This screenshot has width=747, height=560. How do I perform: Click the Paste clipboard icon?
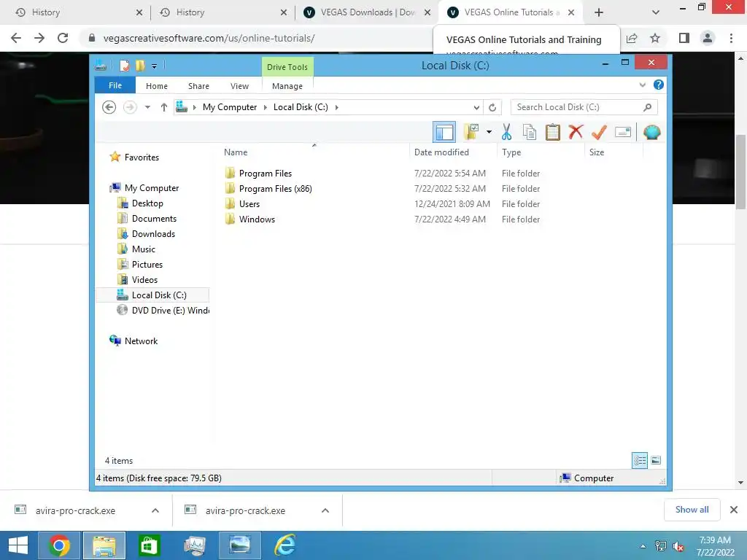click(553, 132)
